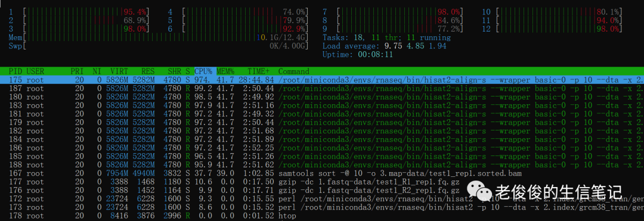This screenshot has width=644, height=221.
Task: Select CPU 5 meter showing 79.9%
Action: click(x=238, y=20)
